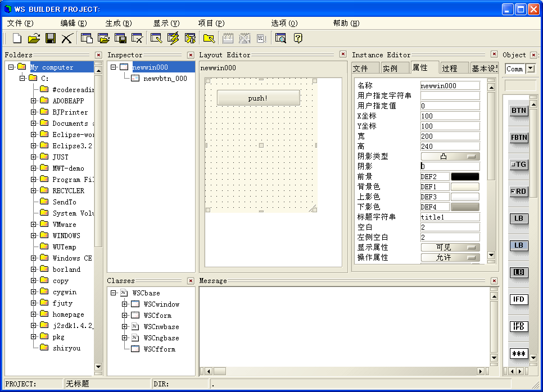
Task: Switch to the 过程 tab in Instance Editor
Action: click(x=455, y=68)
